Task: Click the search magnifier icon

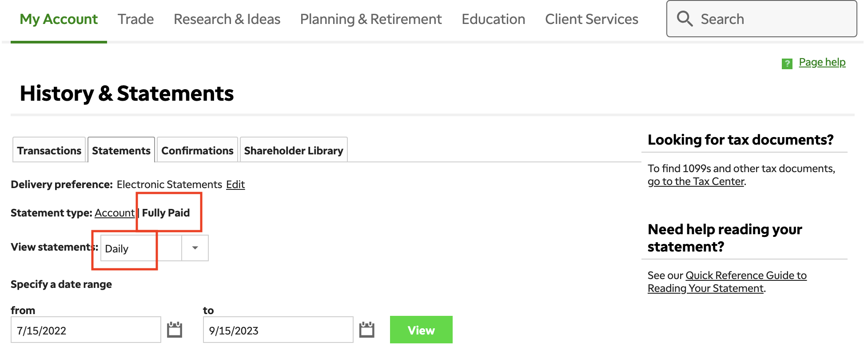Action: click(685, 19)
